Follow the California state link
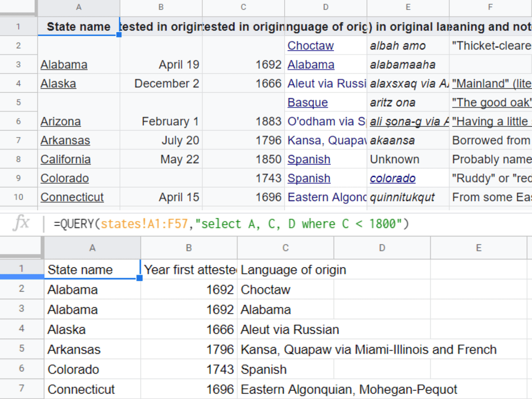Image resolution: width=532 pixels, height=399 pixels. 66,160
